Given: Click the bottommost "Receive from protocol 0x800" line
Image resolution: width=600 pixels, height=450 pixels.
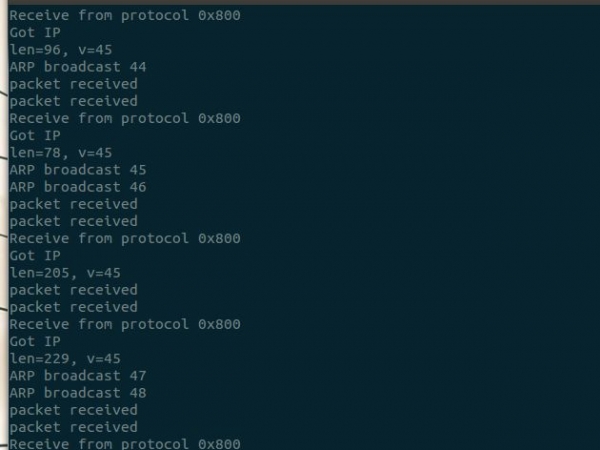Looking at the screenshot, I should [125, 443].
